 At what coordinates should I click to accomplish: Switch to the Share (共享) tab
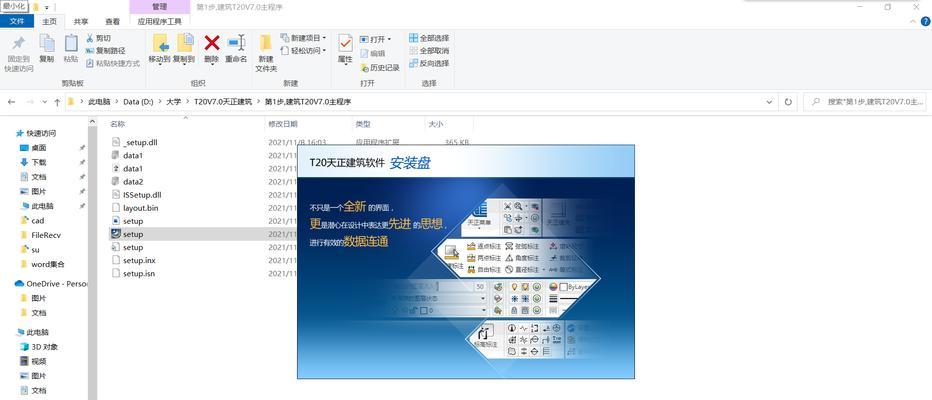(81, 21)
